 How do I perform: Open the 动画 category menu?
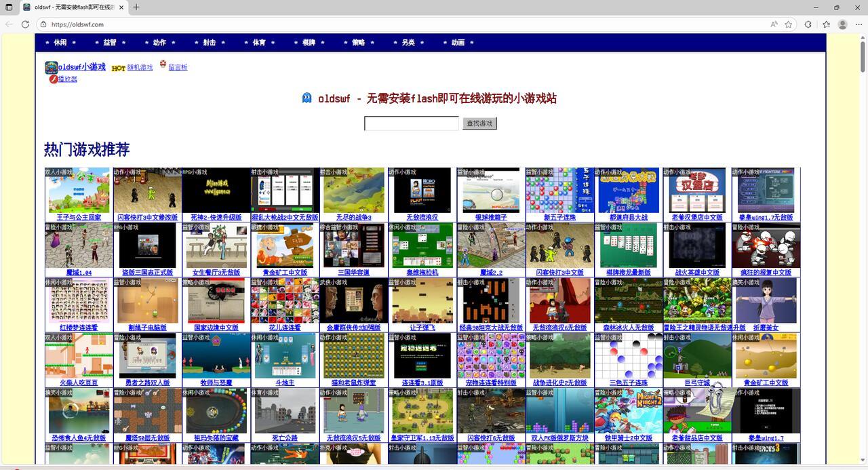click(x=458, y=43)
